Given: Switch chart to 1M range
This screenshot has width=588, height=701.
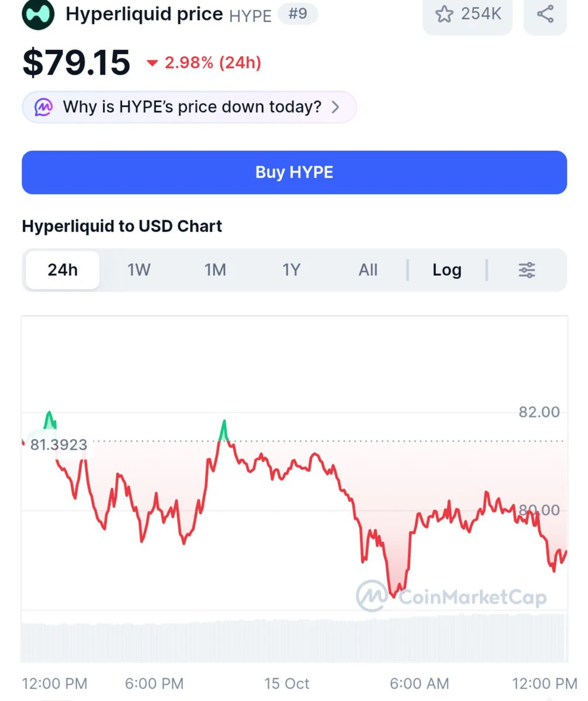Looking at the screenshot, I should click(215, 270).
